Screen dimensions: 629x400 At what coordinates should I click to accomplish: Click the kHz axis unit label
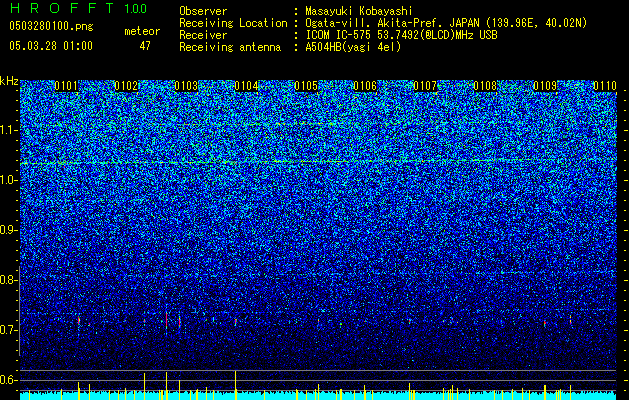9,81
